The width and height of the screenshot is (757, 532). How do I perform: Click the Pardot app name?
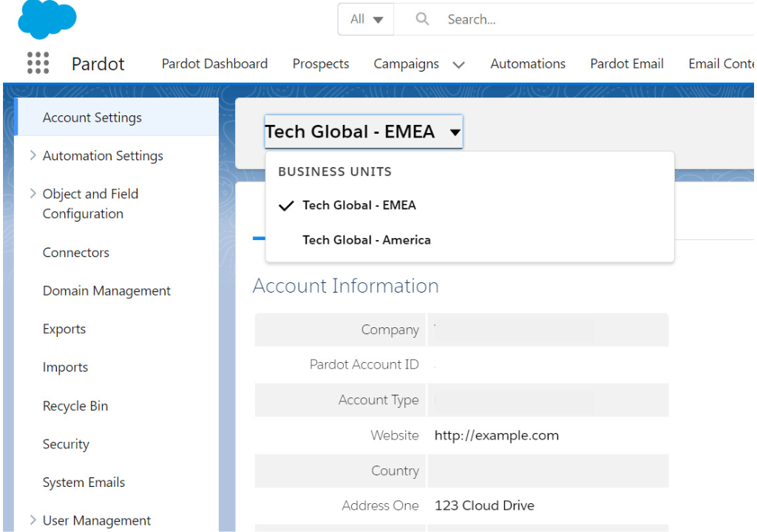coord(98,64)
